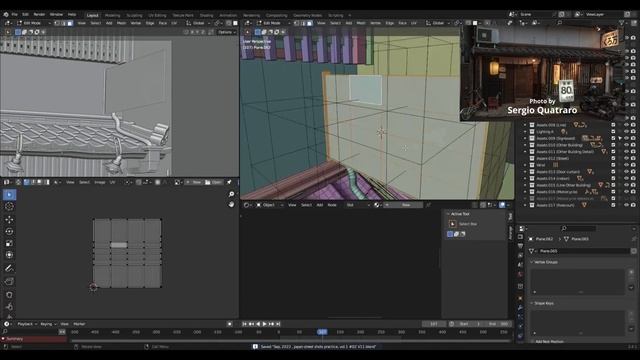Uncheck checkbox for Assets 017 (Watercourt) collection
Screen dimensions: 640x360
(613, 205)
